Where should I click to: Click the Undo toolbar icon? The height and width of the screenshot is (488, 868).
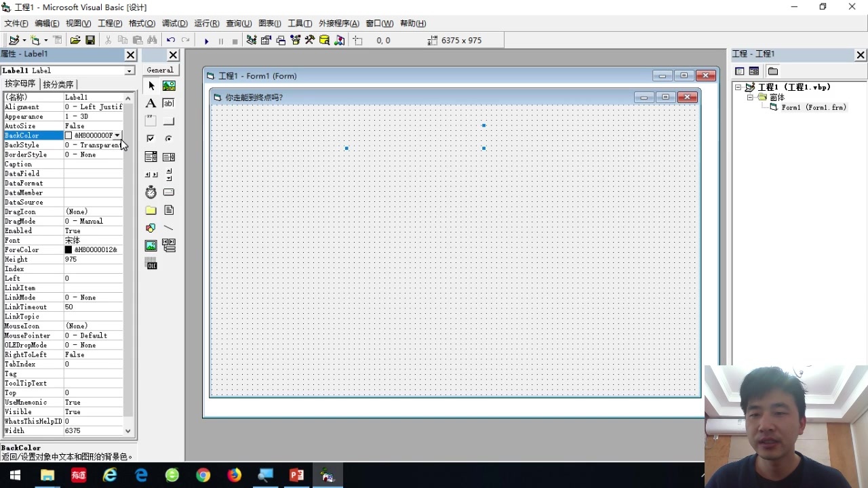171,41
